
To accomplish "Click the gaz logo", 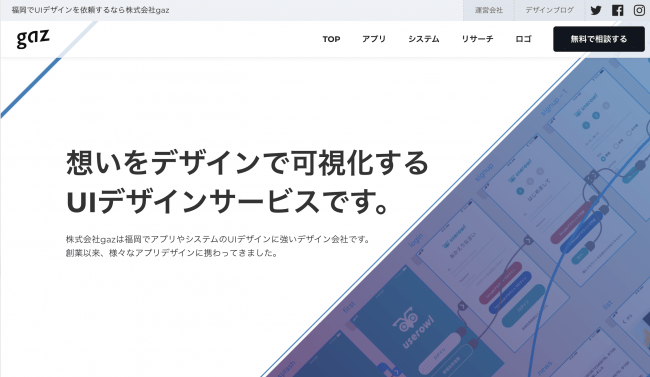I will click(x=33, y=39).
